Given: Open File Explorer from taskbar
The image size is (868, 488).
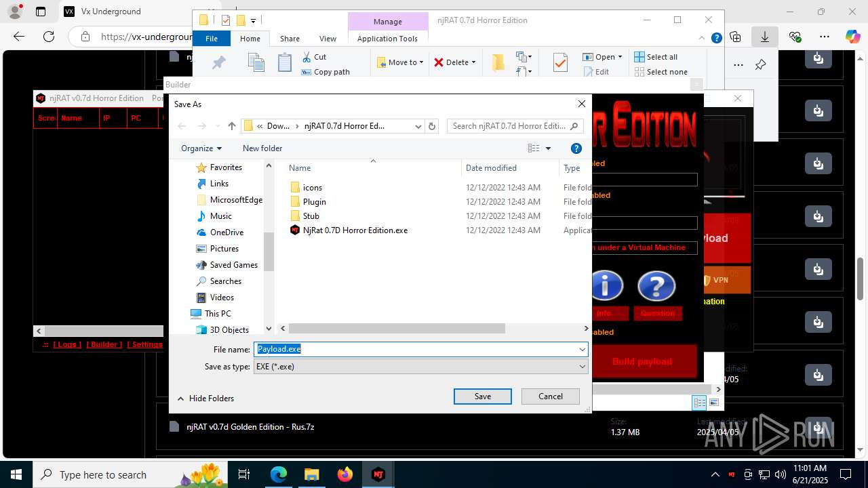Looking at the screenshot, I should coord(311,474).
